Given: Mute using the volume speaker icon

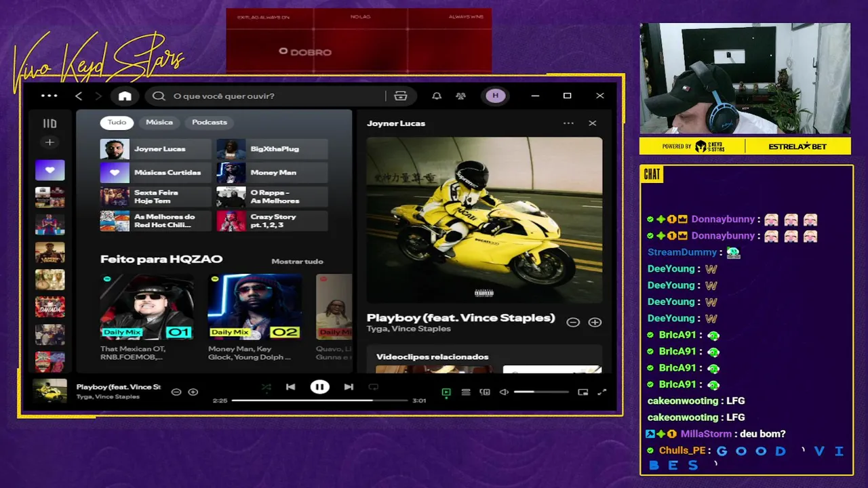Looking at the screenshot, I should tap(504, 392).
